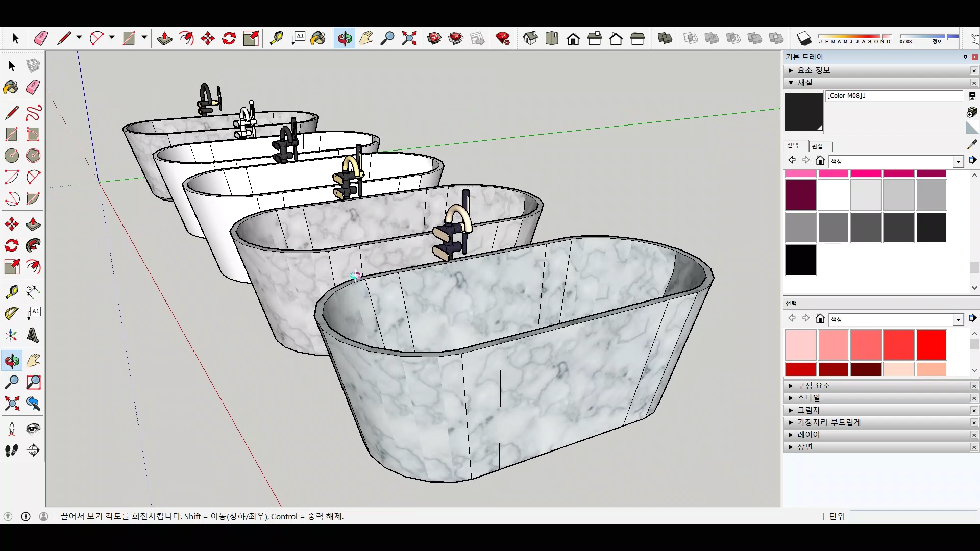Image resolution: width=980 pixels, height=551 pixels.
Task: Choose the Paint Bucket tool in top toolbar
Action: (x=318, y=38)
